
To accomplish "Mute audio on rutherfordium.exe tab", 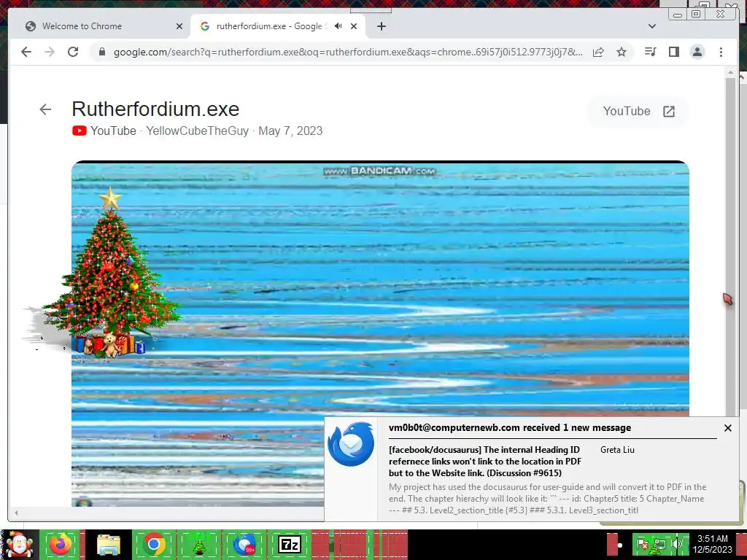I will point(338,26).
